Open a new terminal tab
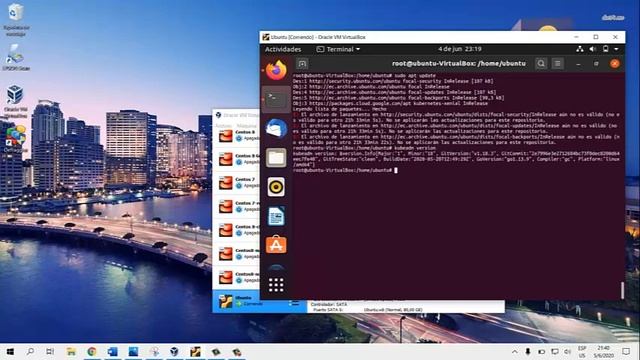The height and width of the screenshot is (360, 640). tap(302, 64)
